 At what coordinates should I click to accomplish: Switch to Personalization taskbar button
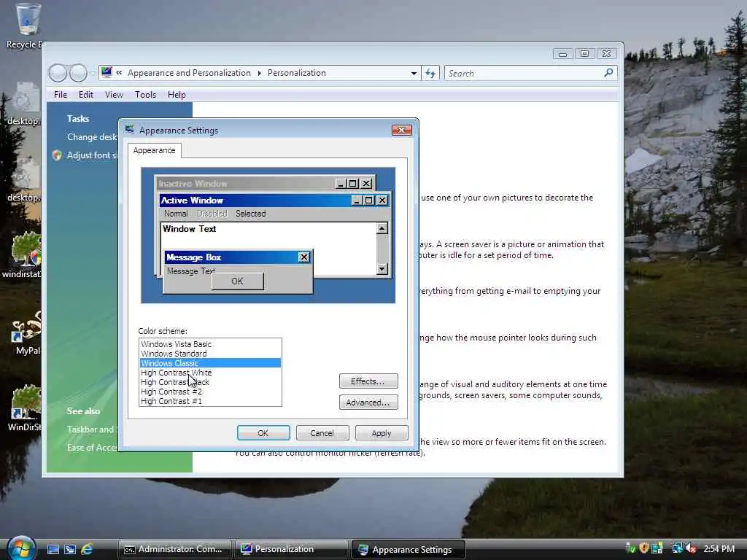coord(291,549)
